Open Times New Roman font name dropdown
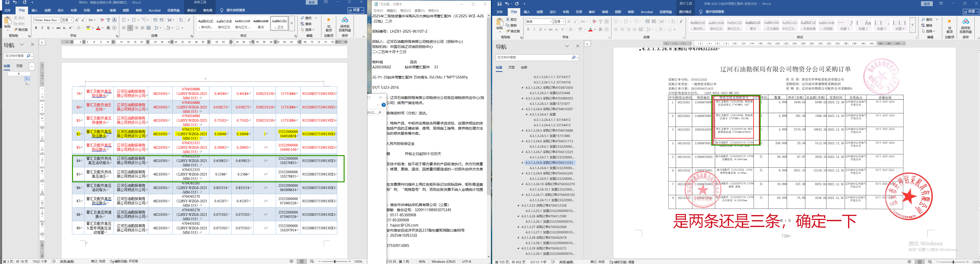 pos(59,20)
